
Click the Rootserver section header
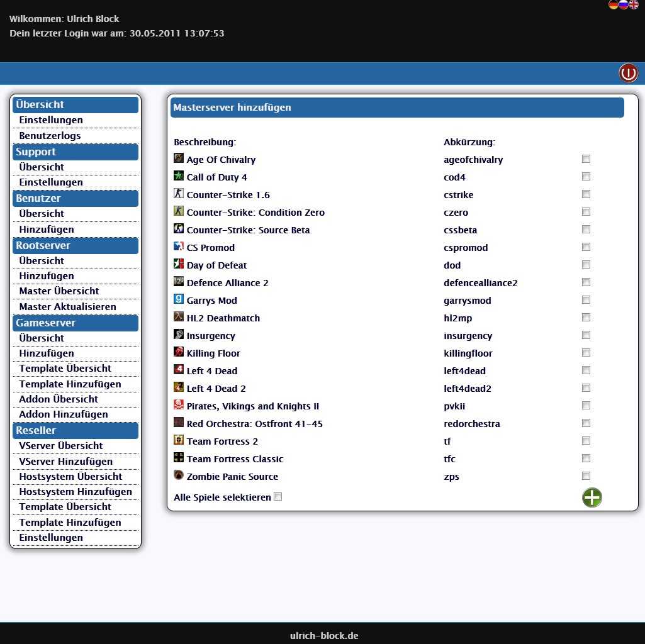tap(76, 245)
